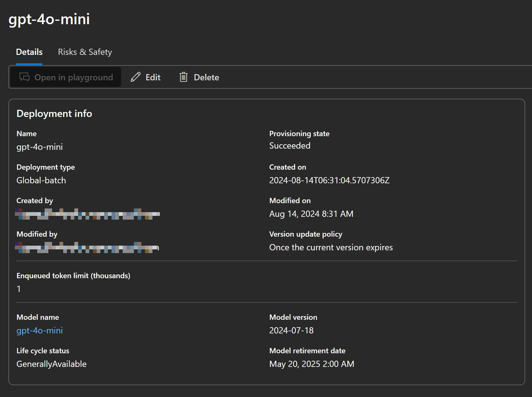Click the Deployment info heading
The height and width of the screenshot is (397, 532).
[x=54, y=114]
